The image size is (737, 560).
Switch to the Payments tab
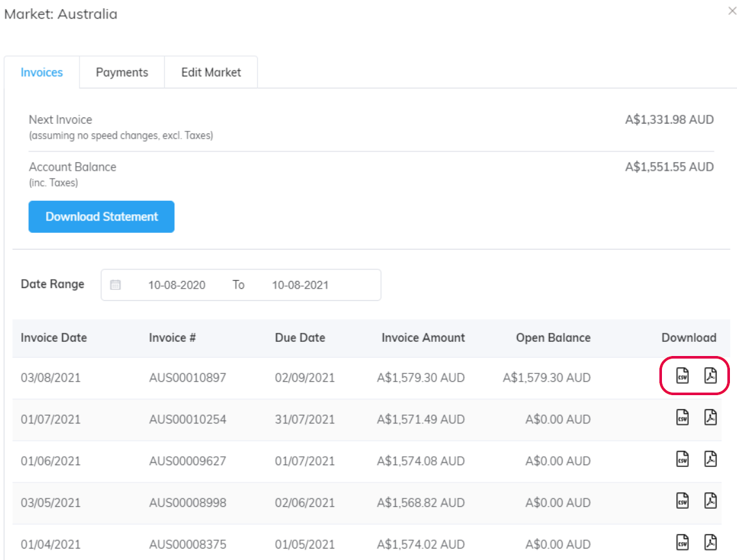[x=122, y=72]
